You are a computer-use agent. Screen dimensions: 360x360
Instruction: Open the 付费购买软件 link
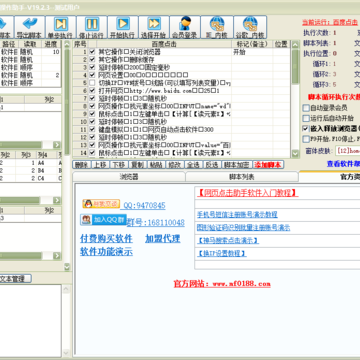point(106,239)
